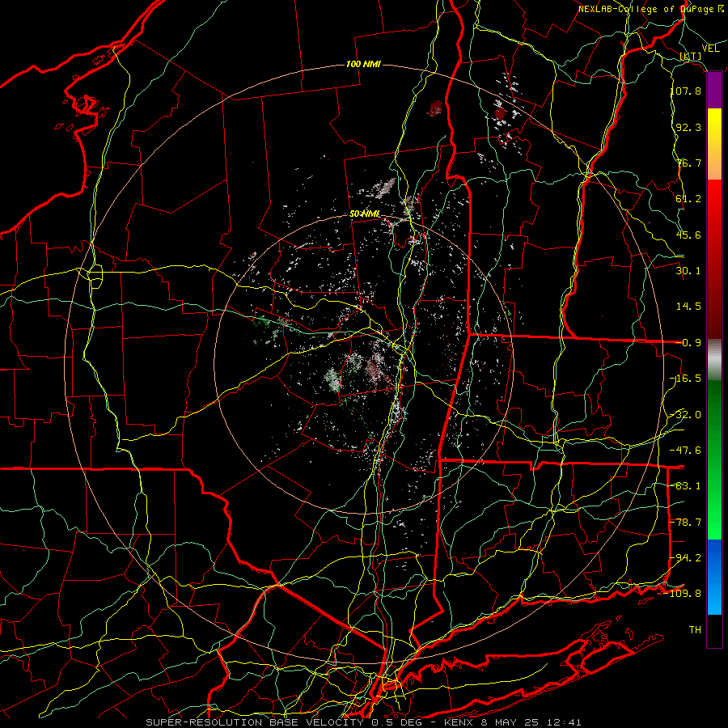Image resolution: width=728 pixels, height=728 pixels.
Task: Click the -47.6 legend value
Action: coord(686,451)
